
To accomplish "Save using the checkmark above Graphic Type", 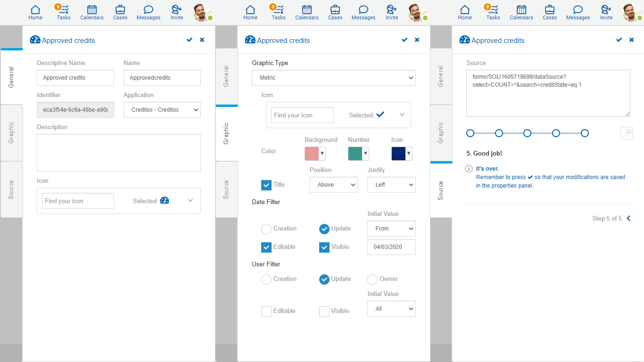I will pos(404,40).
